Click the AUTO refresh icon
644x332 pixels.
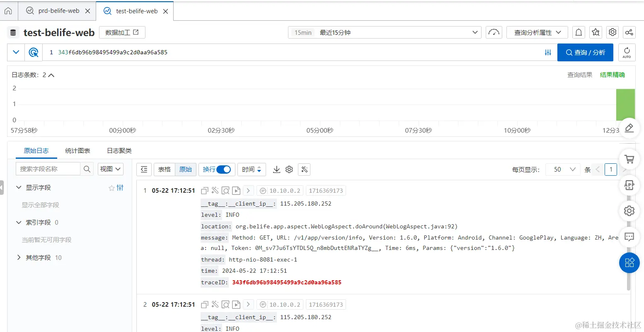(626, 52)
